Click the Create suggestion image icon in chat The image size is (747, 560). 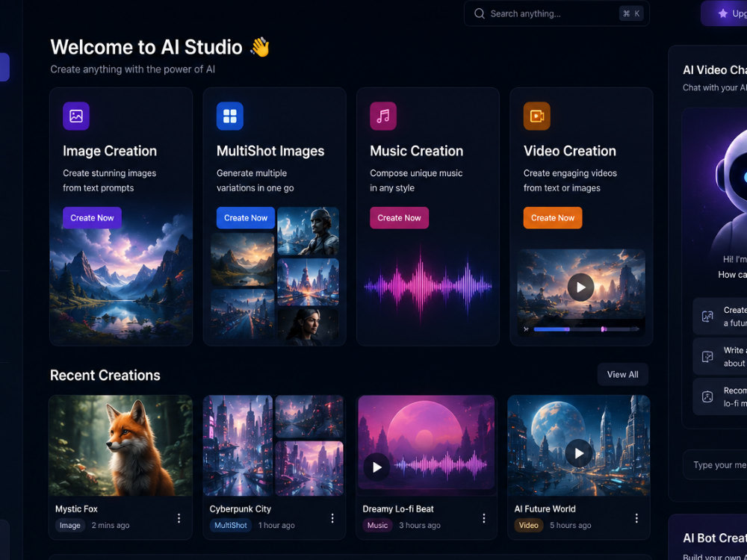[708, 316]
